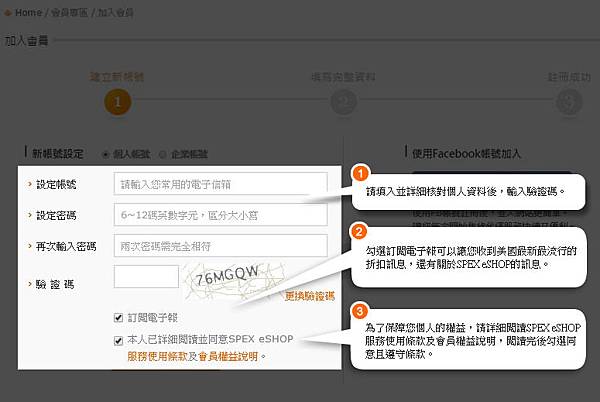The image size is (600, 402).
Task: Toggle the 本人已詳細閱讀並同意 terms checkbox
Action: (118, 340)
